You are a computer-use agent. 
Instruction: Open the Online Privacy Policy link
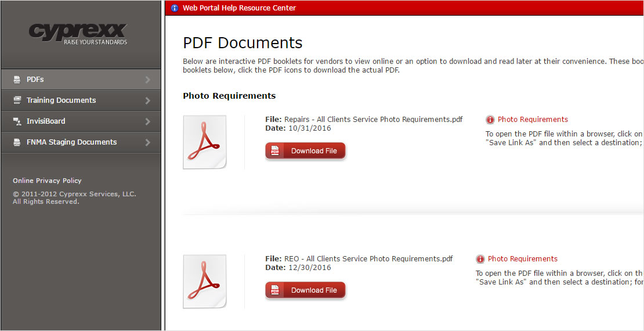pos(47,181)
